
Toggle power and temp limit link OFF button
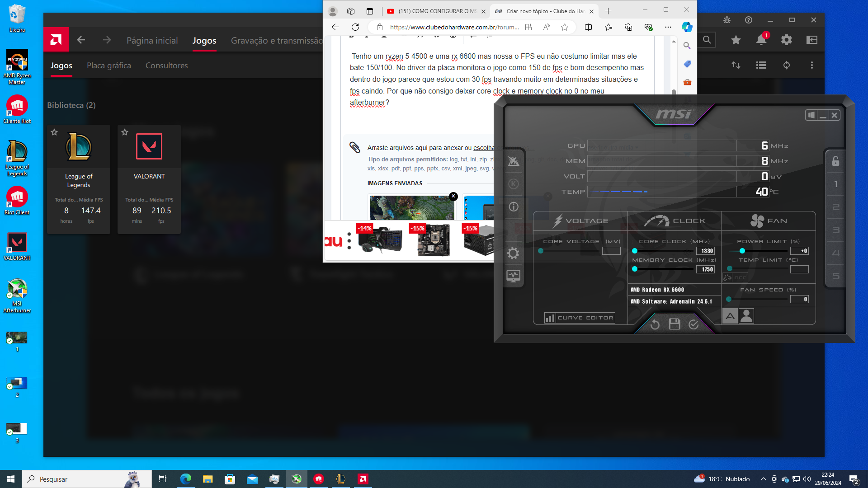[x=735, y=278]
